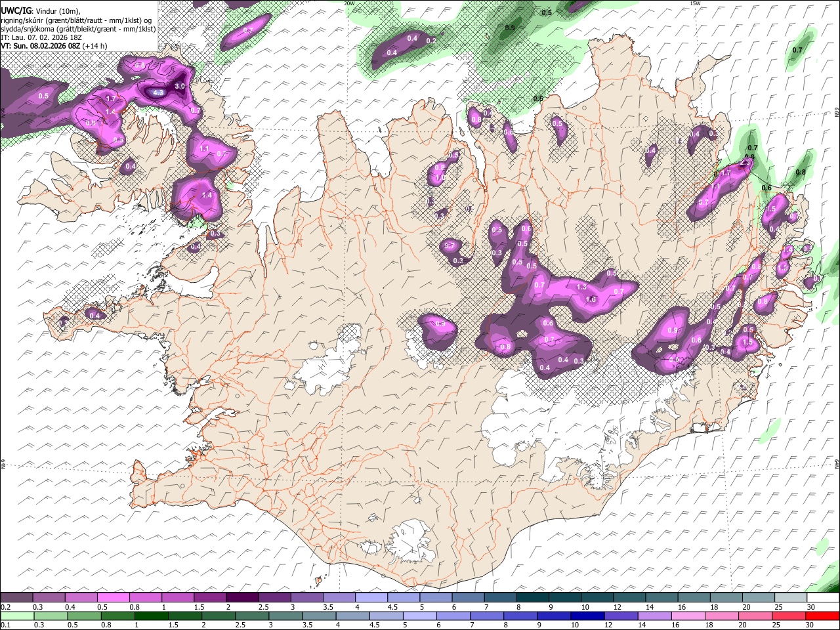
Task: Click lower legend swatch between 1.5 and 2
Action: coord(184,616)
